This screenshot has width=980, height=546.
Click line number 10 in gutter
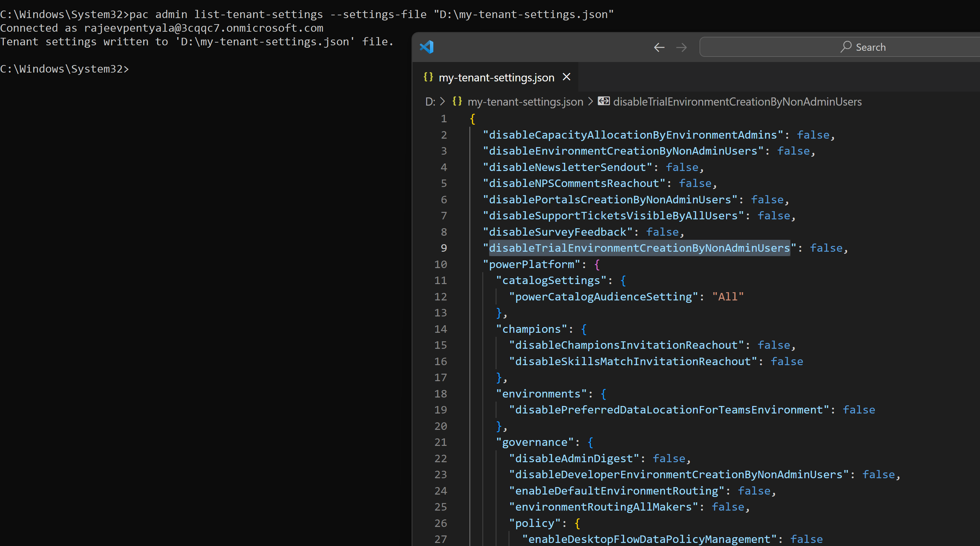[440, 264]
